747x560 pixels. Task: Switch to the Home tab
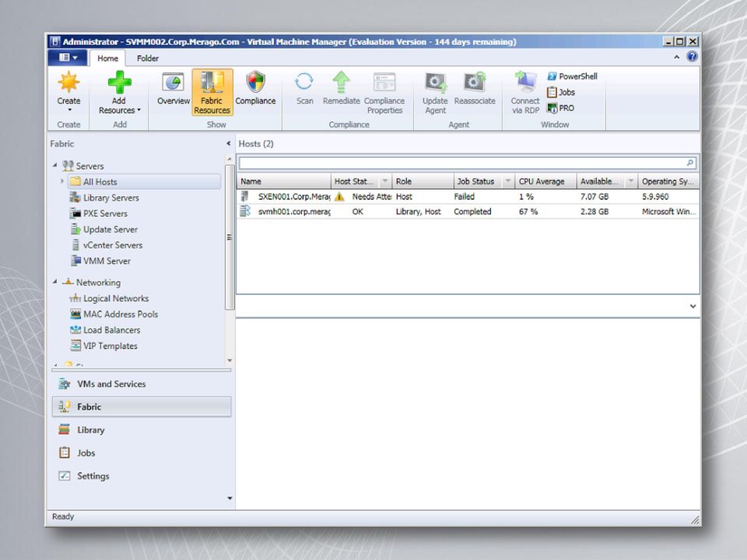107,58
